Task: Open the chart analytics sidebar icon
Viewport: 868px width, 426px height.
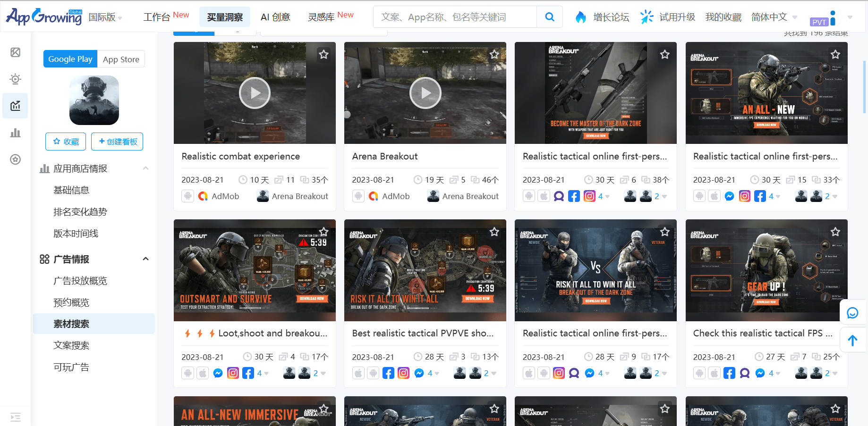Action: point(15,106)
